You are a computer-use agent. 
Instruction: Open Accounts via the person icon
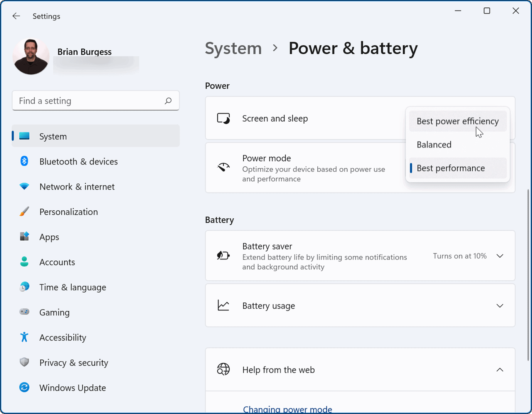24,261
